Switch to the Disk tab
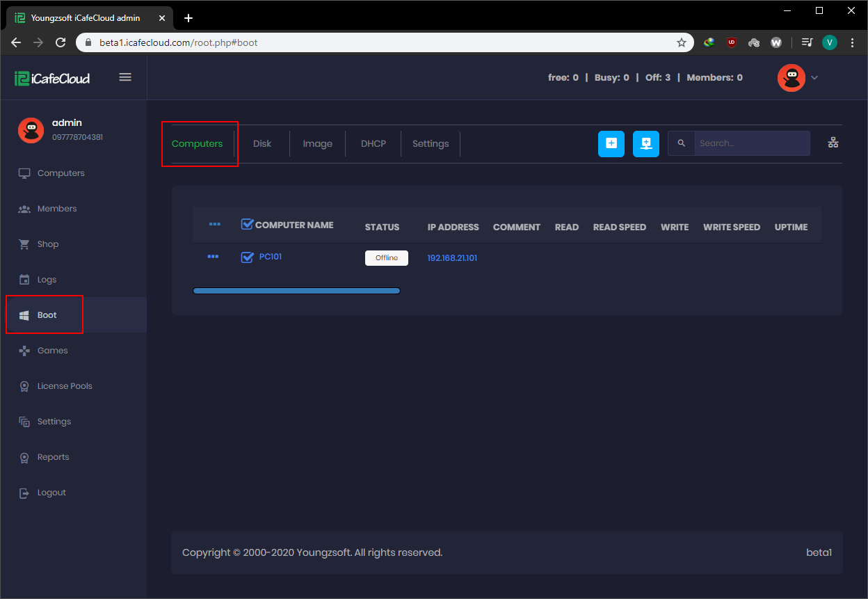868x599 pixels. pyautogui.click(x=262, y=144)
